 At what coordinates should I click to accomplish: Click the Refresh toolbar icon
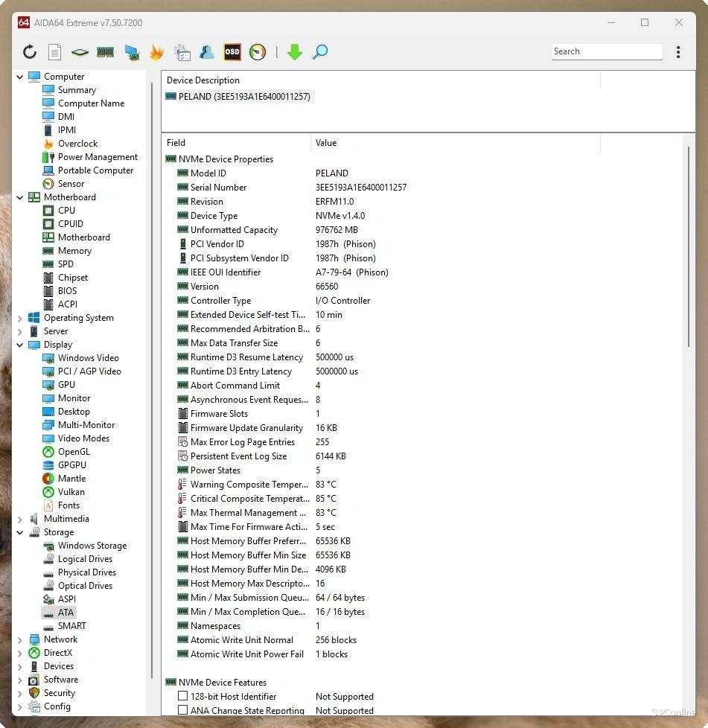pyautogui.click(x=30, y=52)
